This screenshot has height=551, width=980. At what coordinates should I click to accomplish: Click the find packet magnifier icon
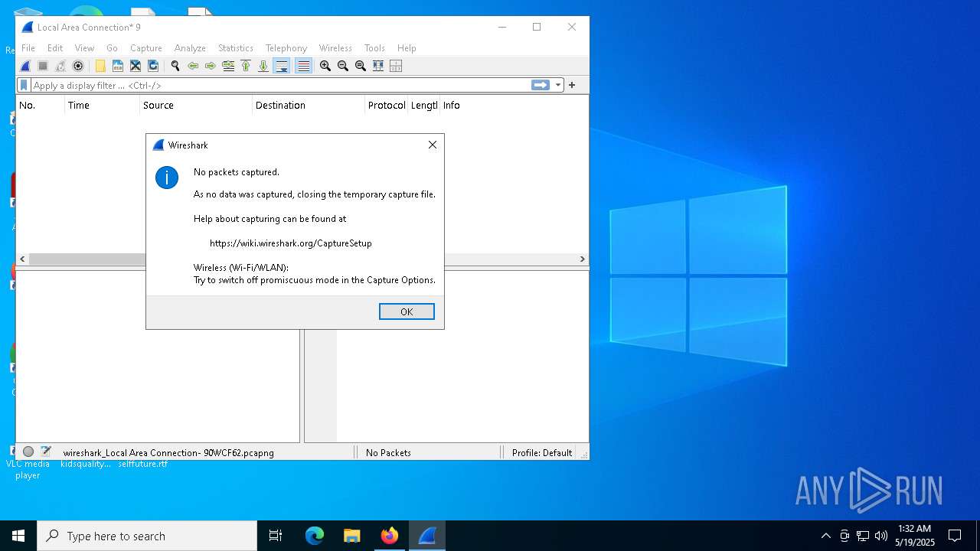pos(175,66)
